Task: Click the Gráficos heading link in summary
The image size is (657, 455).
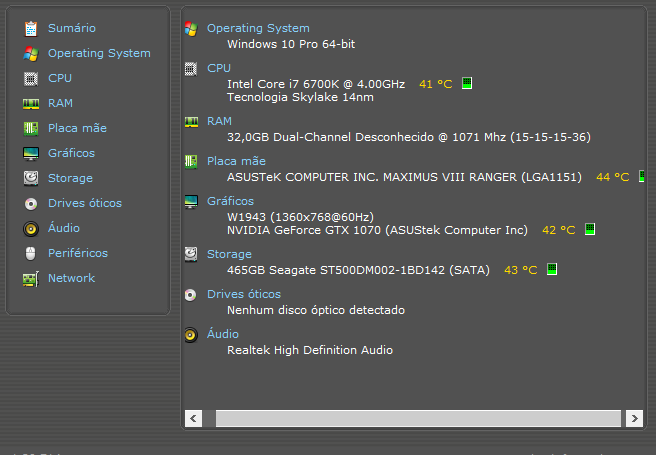Action: (x=230, y=201)
